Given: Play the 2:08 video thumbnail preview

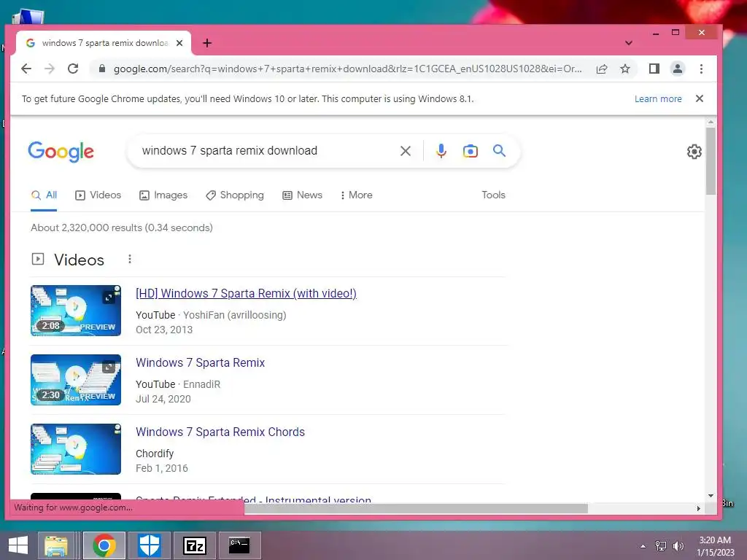Looking at the screenshot, I should (x=76, y=311).
